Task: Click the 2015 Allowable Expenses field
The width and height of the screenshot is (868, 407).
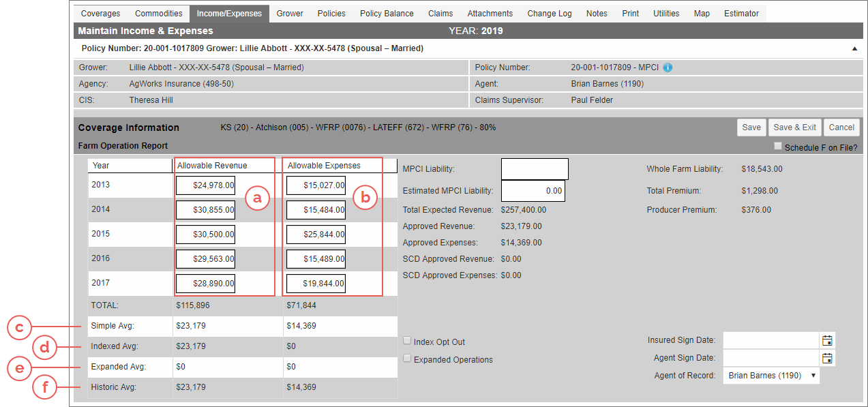Action: click(x=316, y=235)
